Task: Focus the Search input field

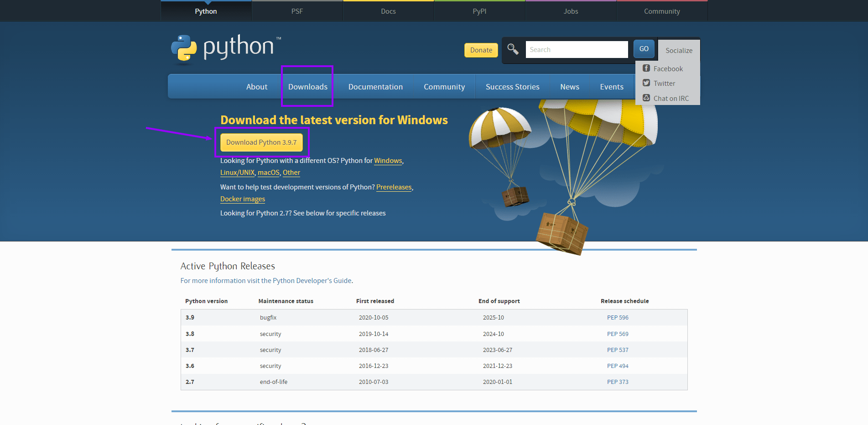Action: coord(577,49)
